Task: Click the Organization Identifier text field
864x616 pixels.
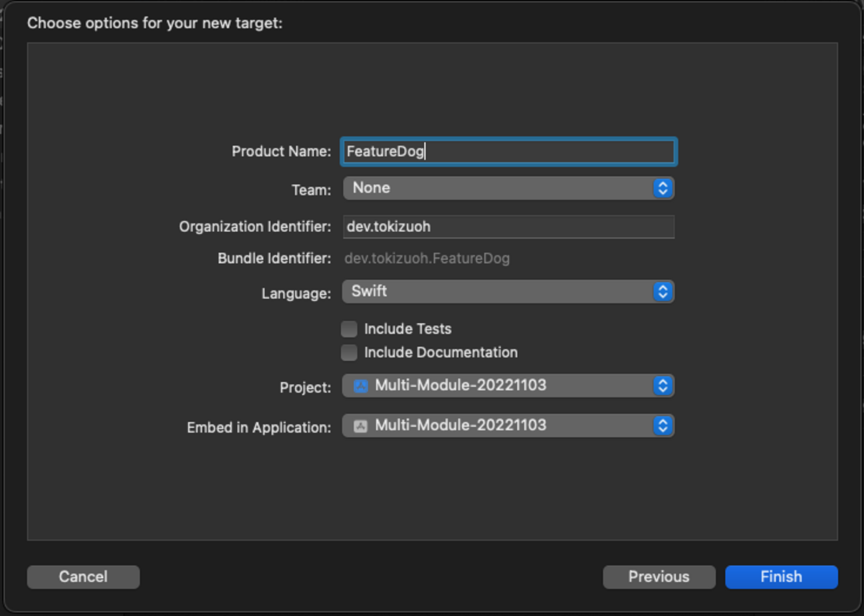Action: [x=508, y=227]
